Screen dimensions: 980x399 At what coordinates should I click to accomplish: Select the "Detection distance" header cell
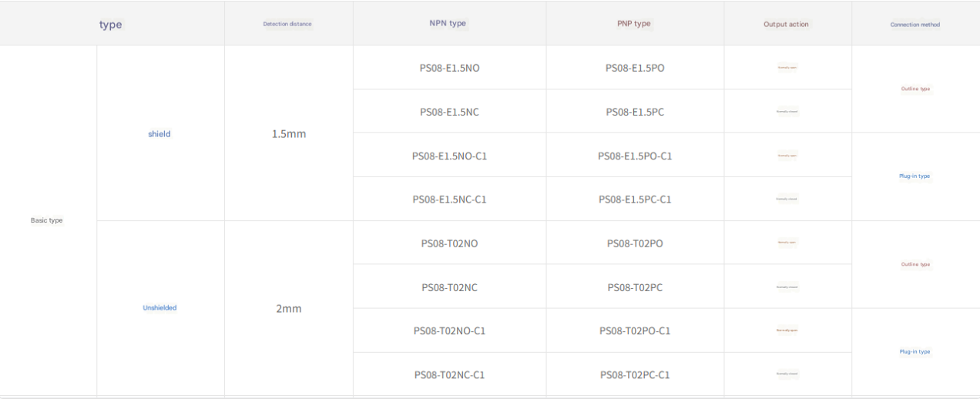point(287,24)
